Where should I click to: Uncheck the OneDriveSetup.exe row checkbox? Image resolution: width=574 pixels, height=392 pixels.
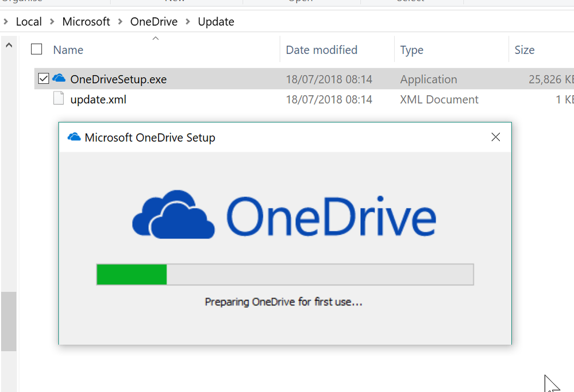pos(44,78)
